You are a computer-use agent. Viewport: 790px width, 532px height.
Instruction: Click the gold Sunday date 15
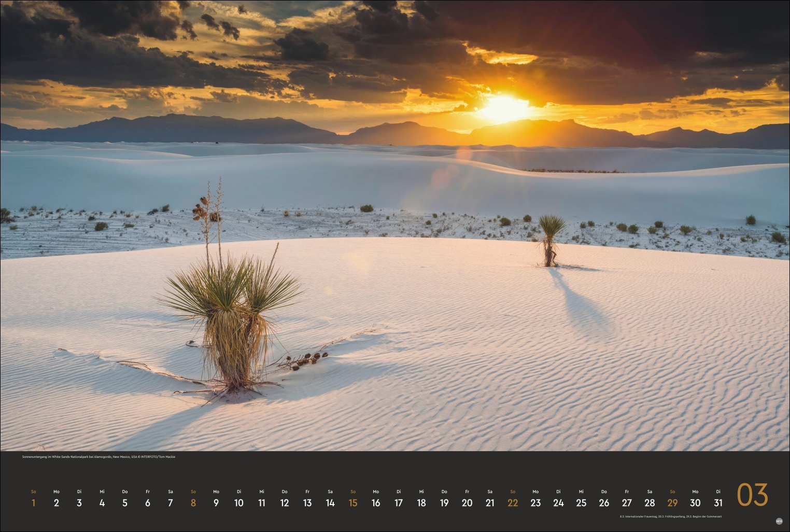click(353, 502)
